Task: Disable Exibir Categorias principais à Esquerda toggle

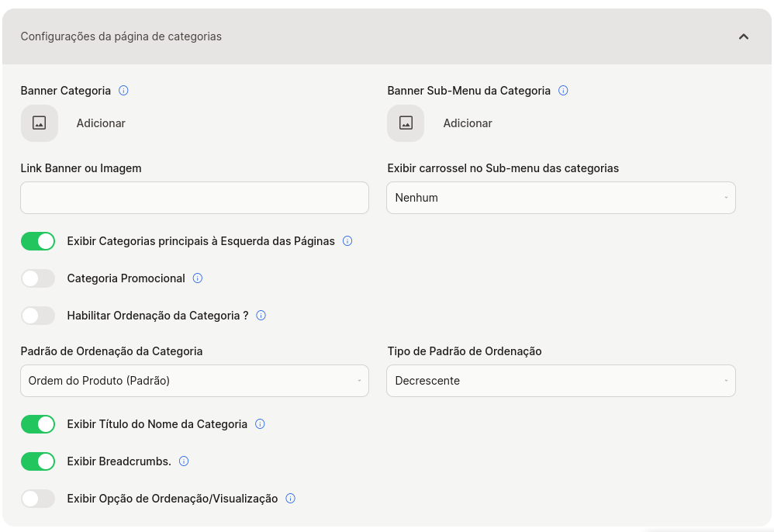Action: 38,241
